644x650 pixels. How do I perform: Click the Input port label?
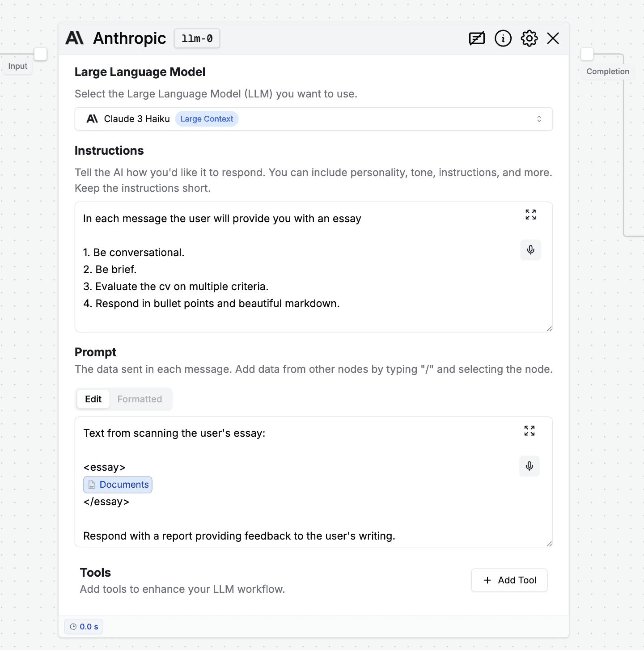click(18, 66)
